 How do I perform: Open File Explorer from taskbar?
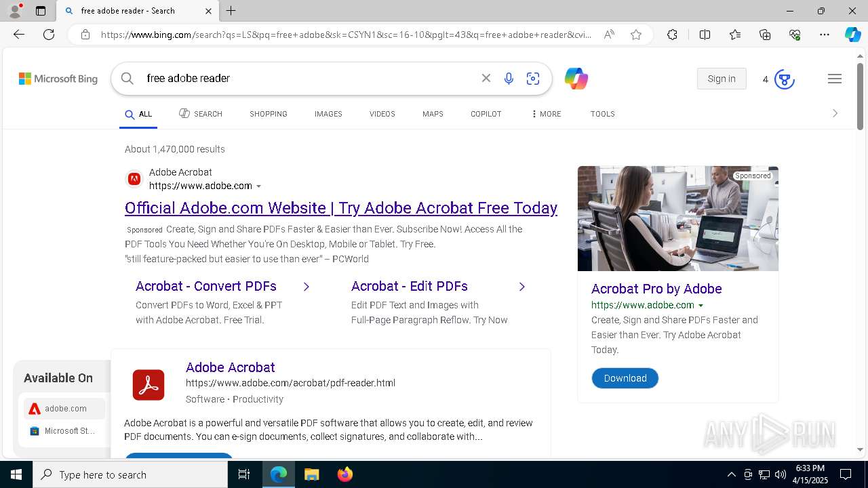point(311,474)
